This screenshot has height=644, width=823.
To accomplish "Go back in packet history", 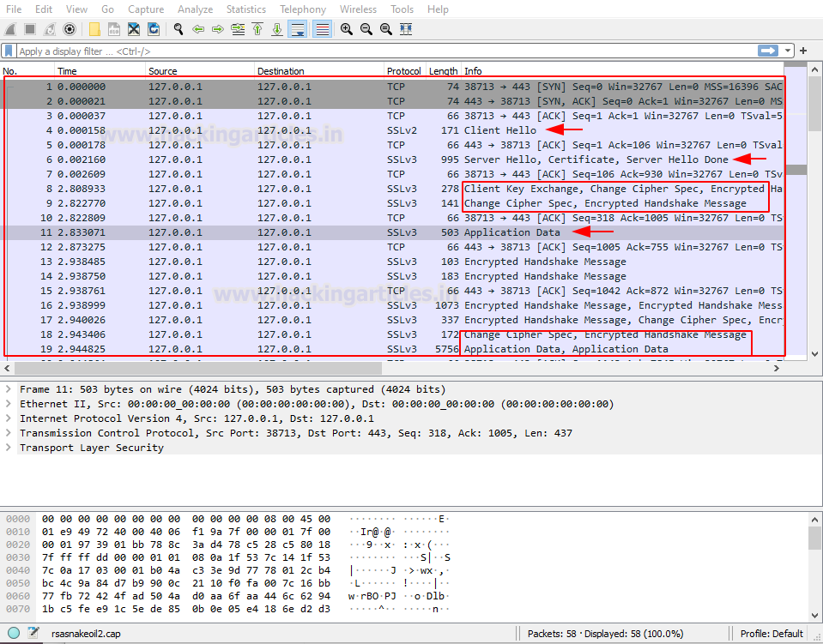I will point(198,29).
